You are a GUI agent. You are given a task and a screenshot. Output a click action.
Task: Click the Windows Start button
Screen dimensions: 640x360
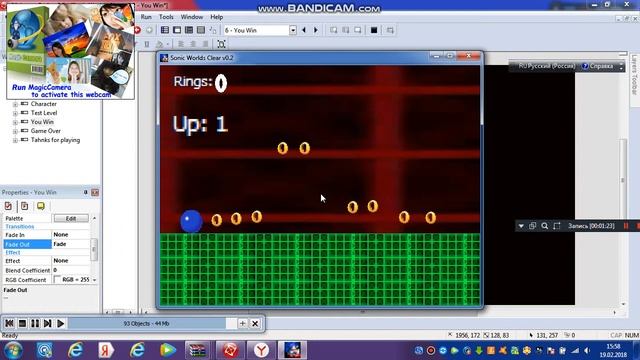[13, 350]
